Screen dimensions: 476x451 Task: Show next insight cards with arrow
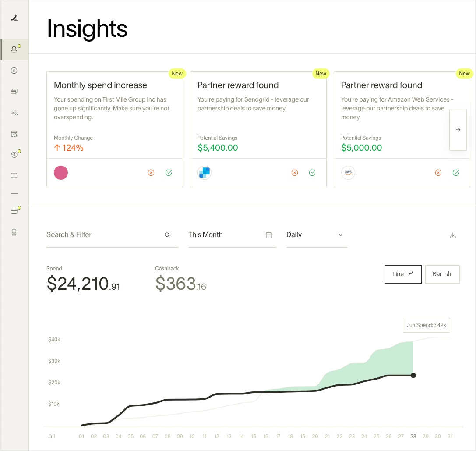click(x=458, y=130)
